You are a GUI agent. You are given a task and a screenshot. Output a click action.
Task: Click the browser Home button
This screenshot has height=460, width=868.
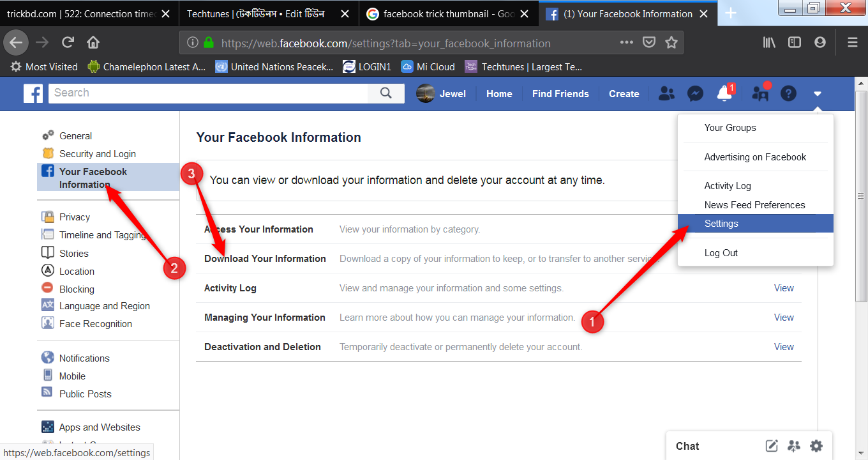(93, 43)
